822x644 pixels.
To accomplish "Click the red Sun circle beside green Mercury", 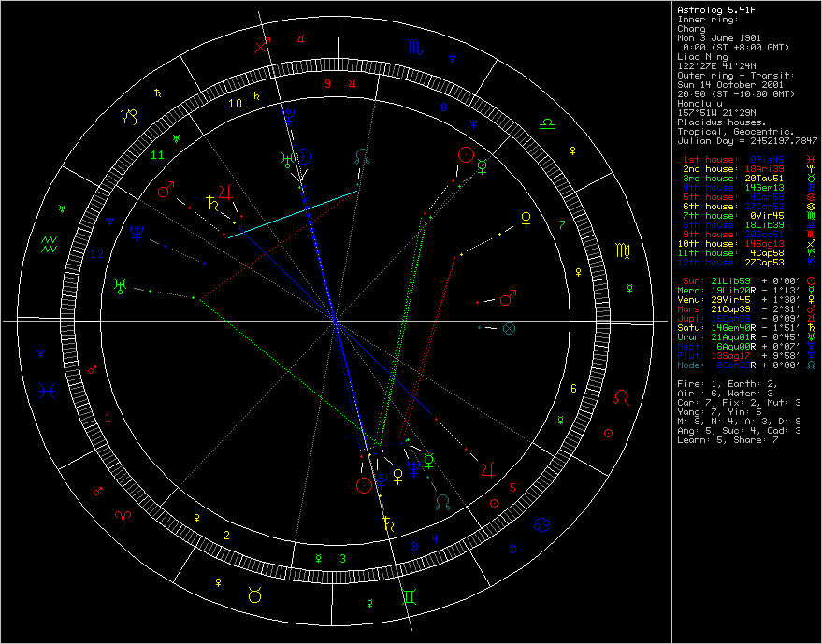I will 465,155.
